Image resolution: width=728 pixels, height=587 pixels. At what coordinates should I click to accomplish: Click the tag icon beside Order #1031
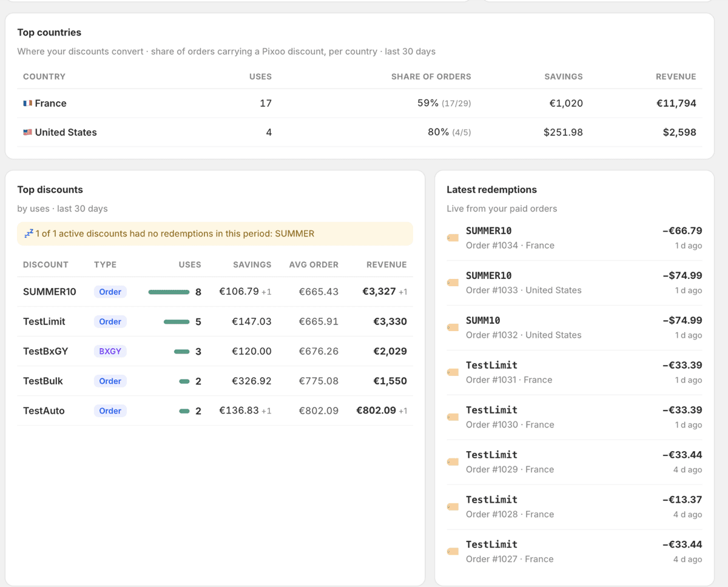point(453,372)
